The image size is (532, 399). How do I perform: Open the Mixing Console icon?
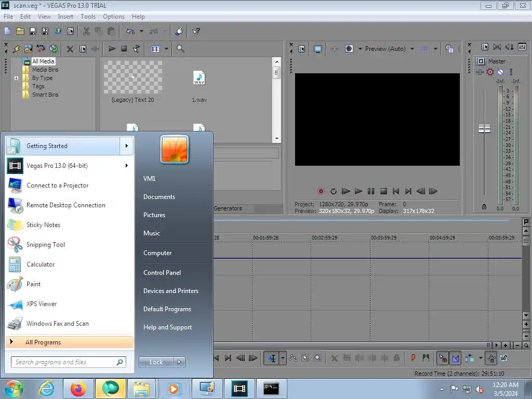click(x=522, y=47)
